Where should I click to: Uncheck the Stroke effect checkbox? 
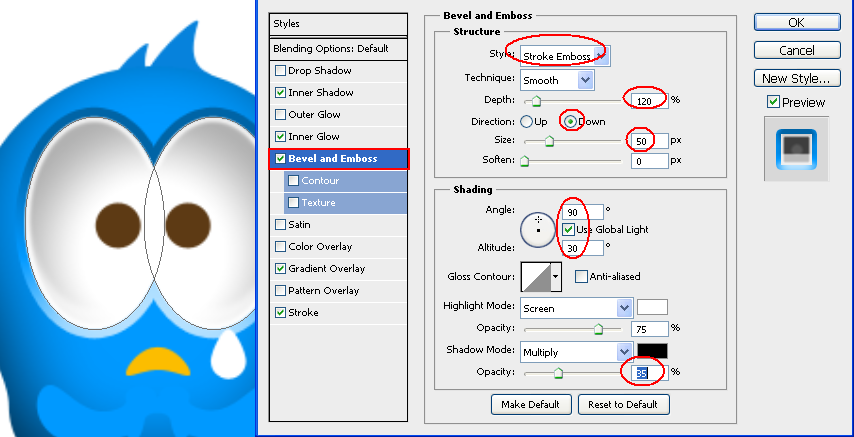click(x=280, y=312)
